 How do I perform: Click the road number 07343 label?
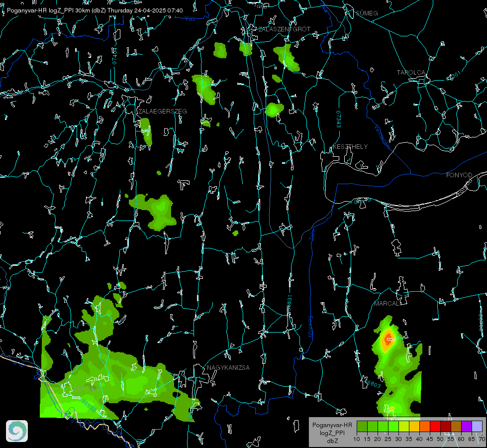[339, 119]
